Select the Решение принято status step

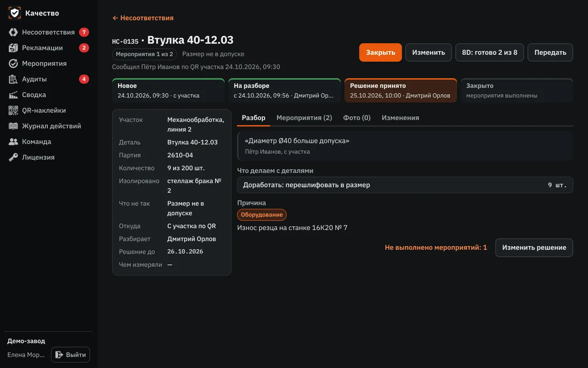(x=401, y=90)
